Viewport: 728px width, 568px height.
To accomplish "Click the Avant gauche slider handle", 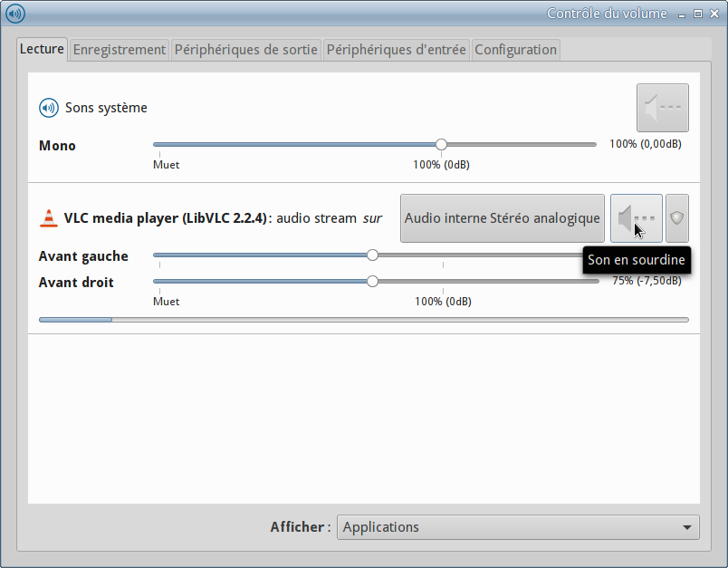I will tap(372, 255).
